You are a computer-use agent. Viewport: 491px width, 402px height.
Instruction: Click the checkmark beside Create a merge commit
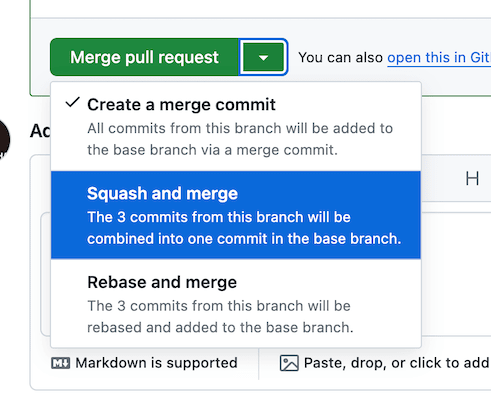72,103
